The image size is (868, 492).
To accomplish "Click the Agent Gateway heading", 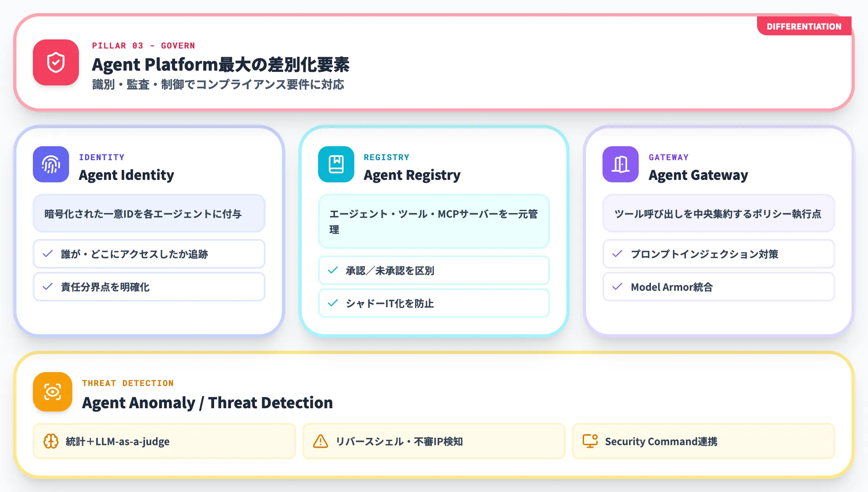I will pyautogui.click(x=698, y=175).
